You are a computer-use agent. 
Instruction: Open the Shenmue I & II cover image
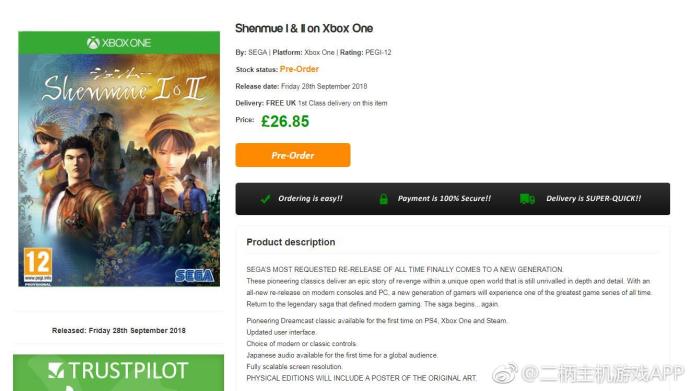tap(119, 159)
